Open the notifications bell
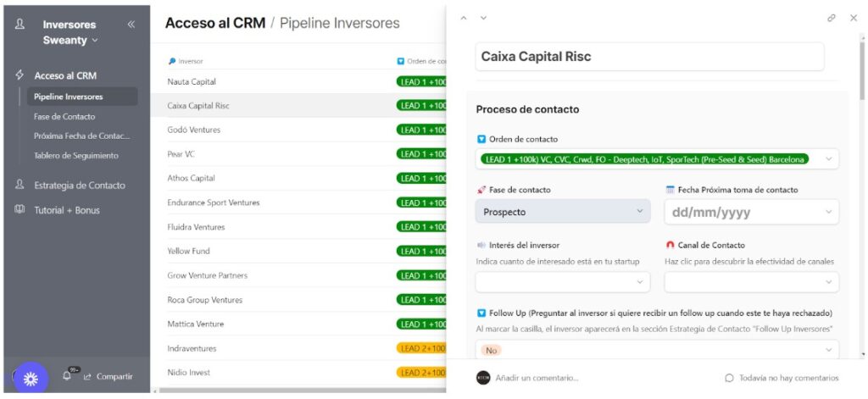The width and height of the screenshot is (868, 399). coord(68,377)
